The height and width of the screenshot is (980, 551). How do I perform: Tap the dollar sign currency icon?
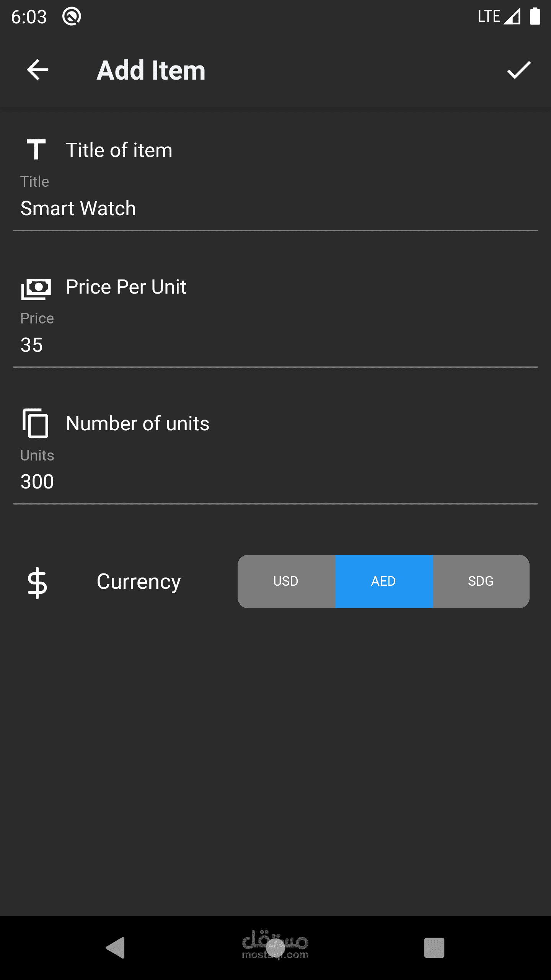tap(37, 582)
